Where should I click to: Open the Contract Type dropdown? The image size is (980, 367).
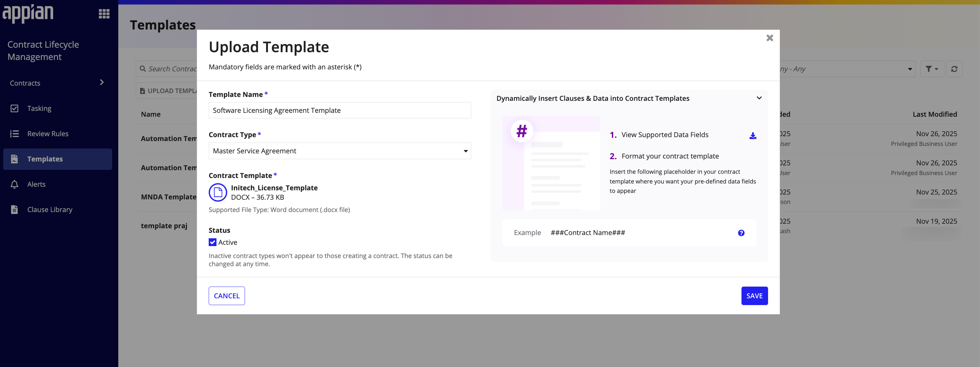339,151
